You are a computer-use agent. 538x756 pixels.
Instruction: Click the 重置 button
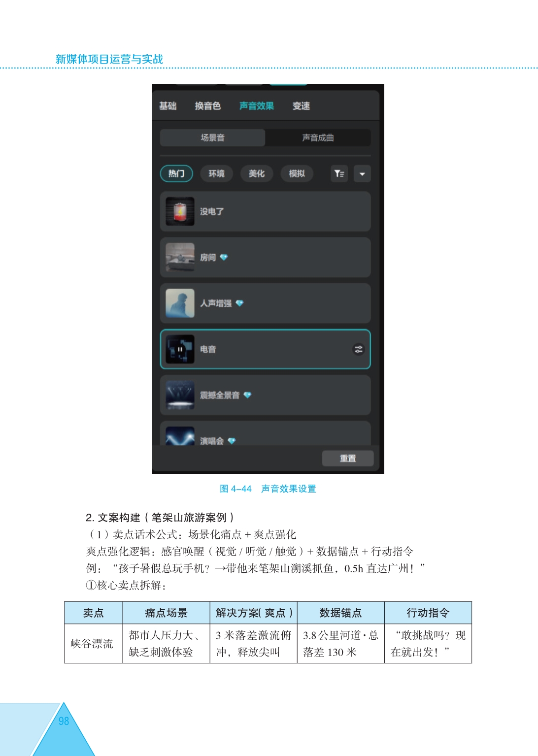[348, 458]
